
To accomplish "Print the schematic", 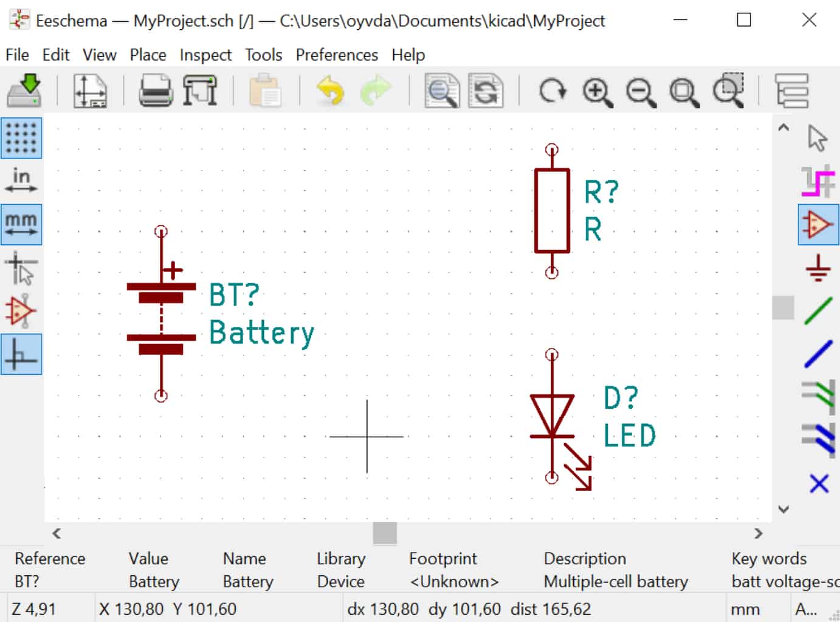I will (156, 91).
